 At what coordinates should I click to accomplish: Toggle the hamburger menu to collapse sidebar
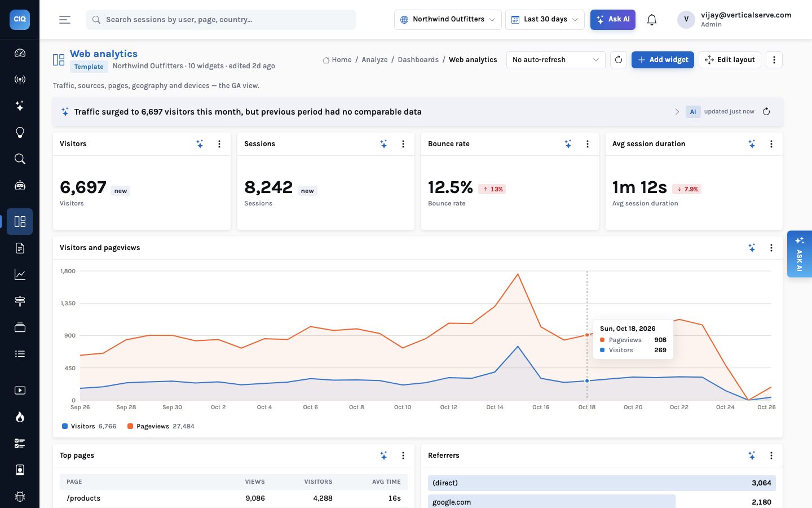tap(65, 20)
